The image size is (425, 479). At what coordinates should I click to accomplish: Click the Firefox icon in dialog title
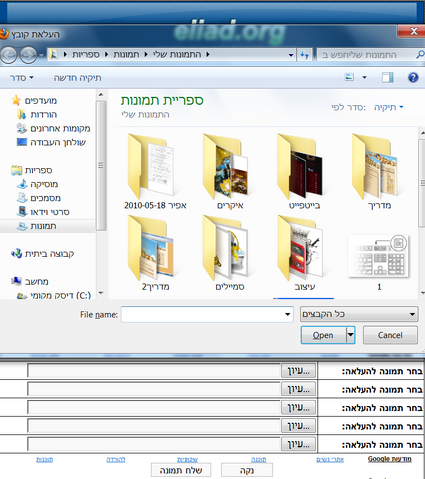(x=4, y=34)
